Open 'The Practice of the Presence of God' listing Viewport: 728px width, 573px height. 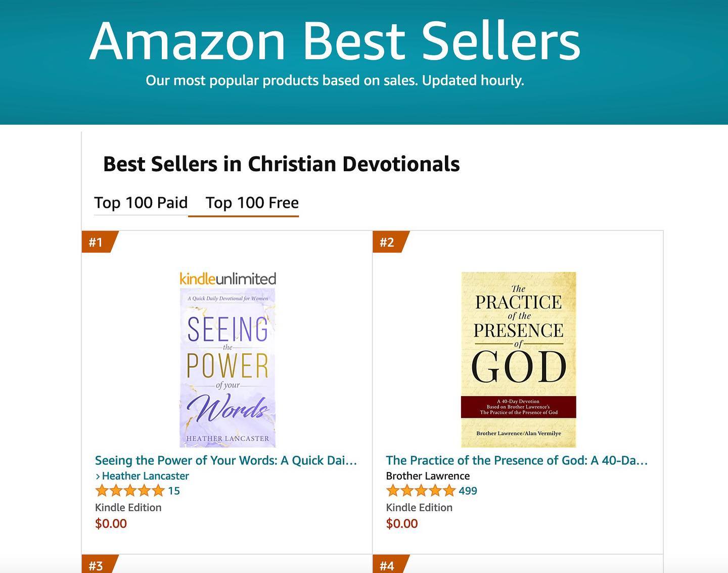(517, 460)
